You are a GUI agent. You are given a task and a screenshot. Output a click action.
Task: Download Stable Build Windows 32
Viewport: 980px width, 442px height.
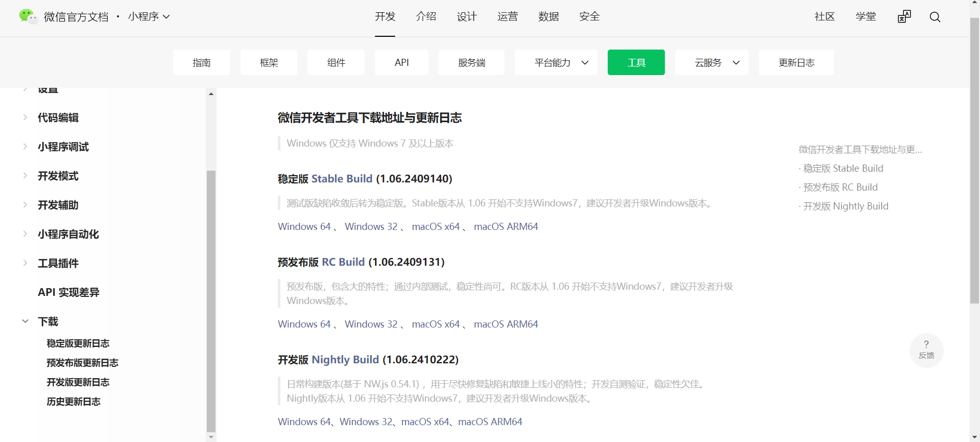371,226
